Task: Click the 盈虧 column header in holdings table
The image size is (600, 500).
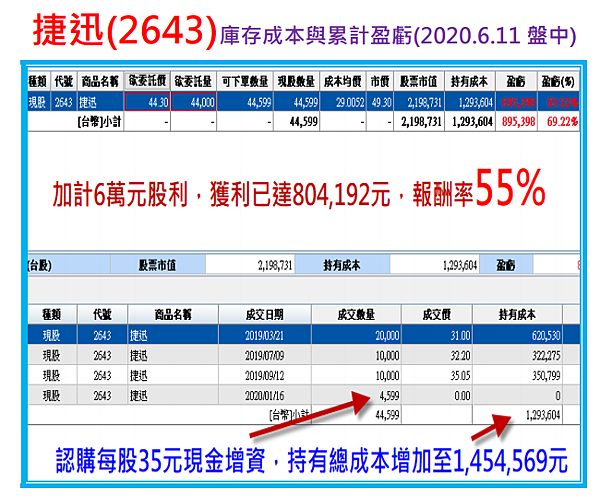Action: click(x=516, y=81)
